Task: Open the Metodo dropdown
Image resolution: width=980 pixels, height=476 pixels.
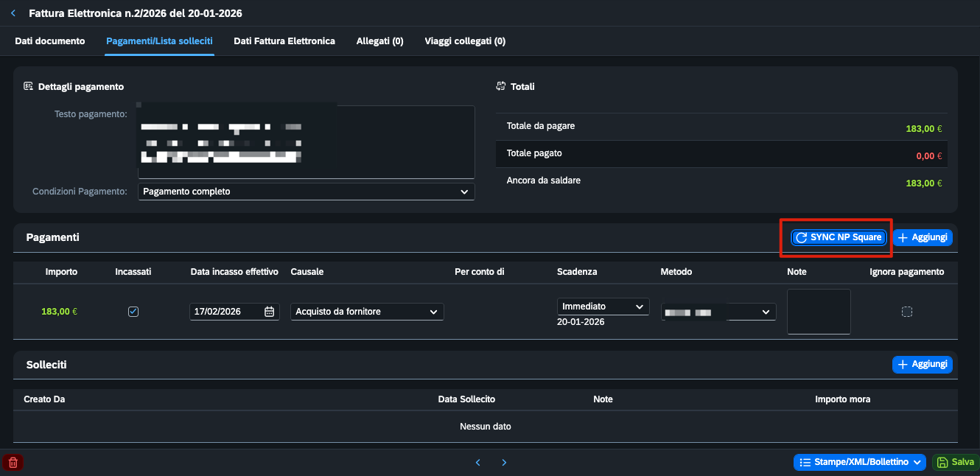Action: pyautogui.click(x=718, y=312)
